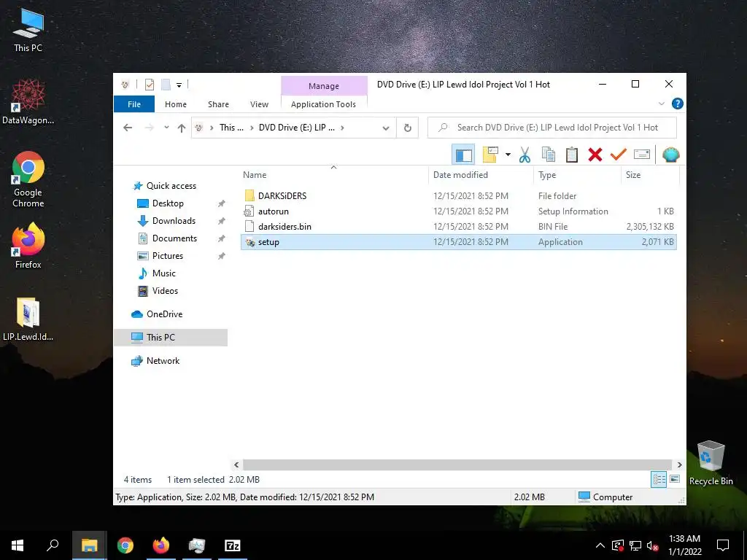The image size is (747, 560).
Task: Click the Paste clipboard icon
Action: 572,155
